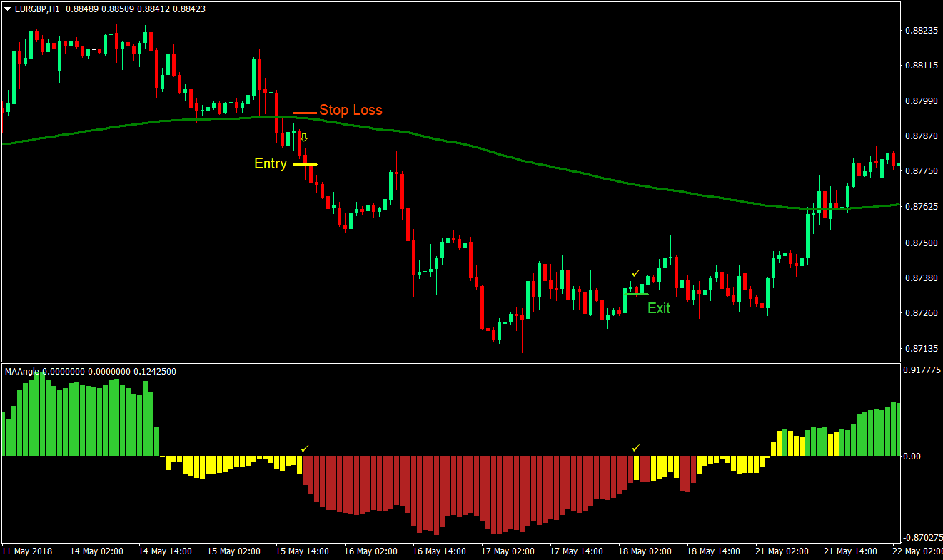Click a green histogram bar on the far left

(x=36, y=414)
